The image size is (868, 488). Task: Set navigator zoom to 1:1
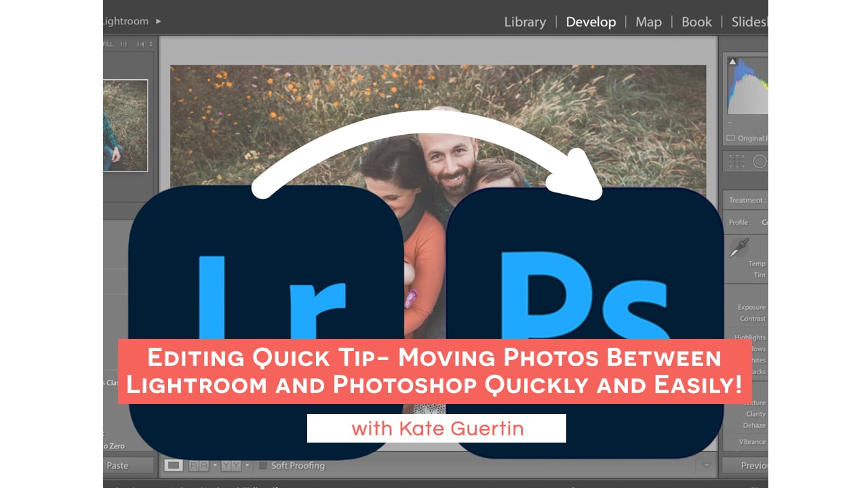pyautogui.click(x=123, y=44)
